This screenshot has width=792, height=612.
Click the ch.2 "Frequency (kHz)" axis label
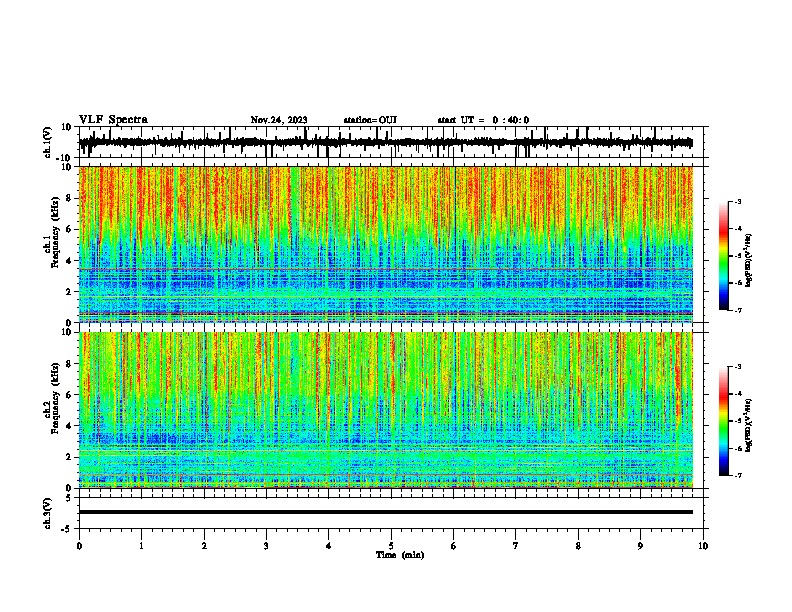point(55,398)
